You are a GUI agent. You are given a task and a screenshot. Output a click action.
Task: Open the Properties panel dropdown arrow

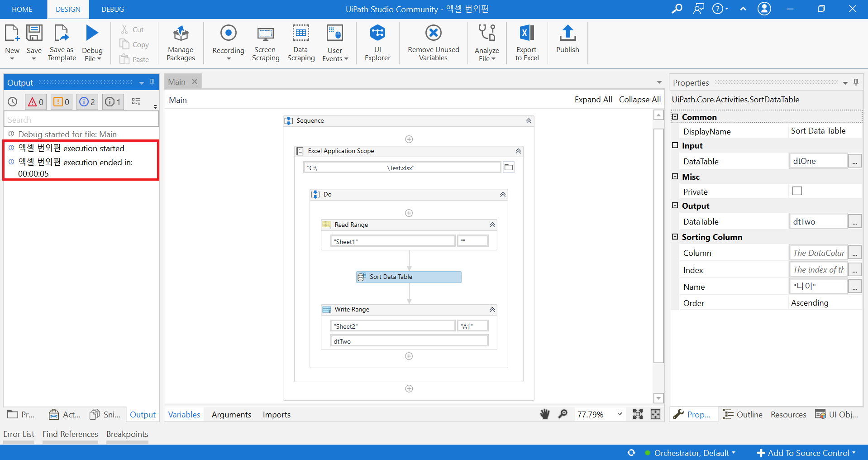point(845,83)
